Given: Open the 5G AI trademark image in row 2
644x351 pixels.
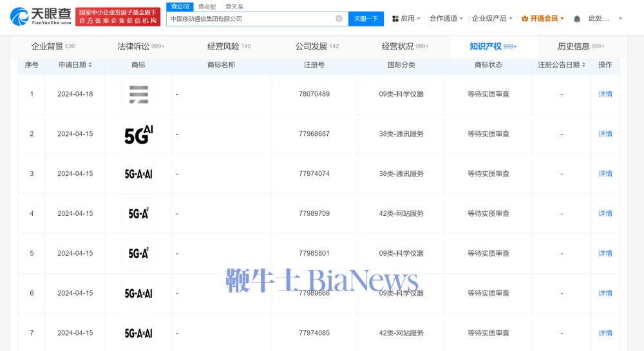Looking at the screenshot, I should (138, 134).
